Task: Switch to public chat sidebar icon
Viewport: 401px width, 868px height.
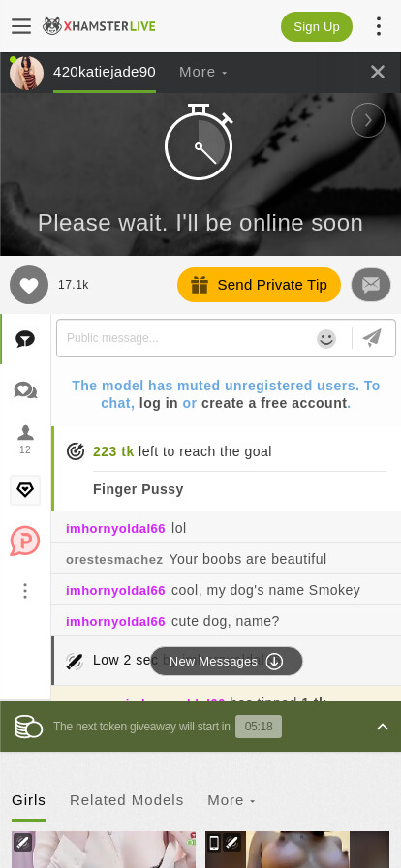Action: coord(25,339)
